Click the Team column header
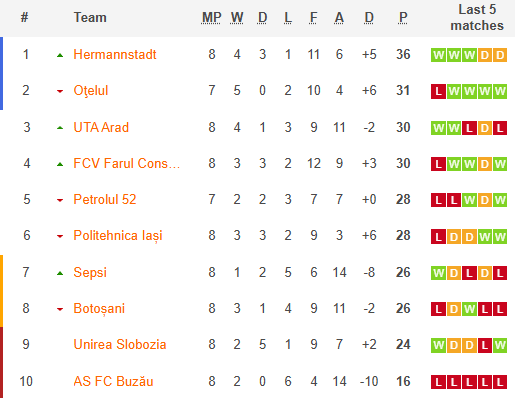This screenshot has height=398, width=515. (90, 17)
